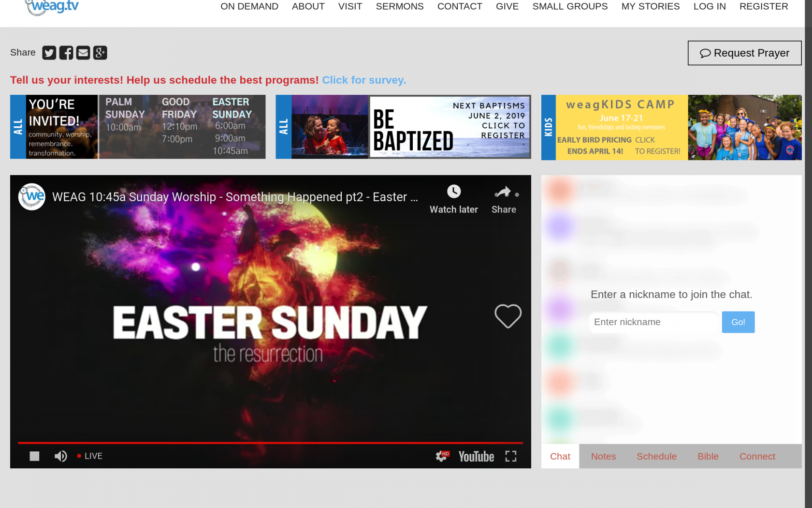The height and width of the screenshot is (508, 812).
Task: Share page via Google Plus icon
Action: [100, 53]
